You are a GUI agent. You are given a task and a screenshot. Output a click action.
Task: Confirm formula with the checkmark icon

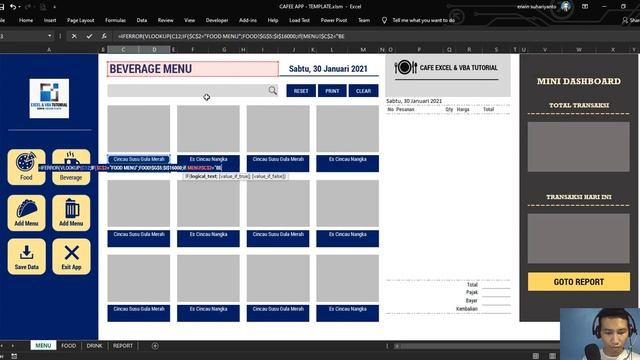pyautogui.click(x=89, y=36)
